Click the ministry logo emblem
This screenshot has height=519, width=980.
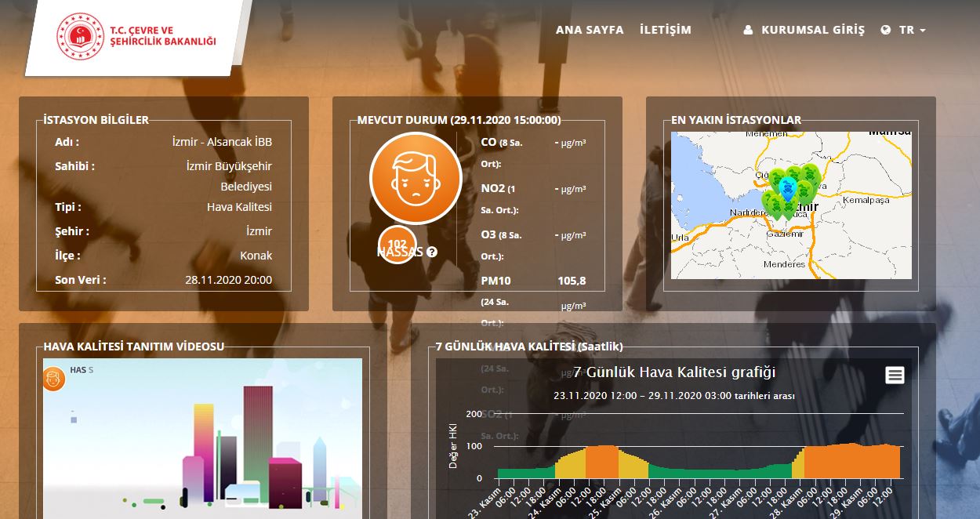(x=81, y=36)
